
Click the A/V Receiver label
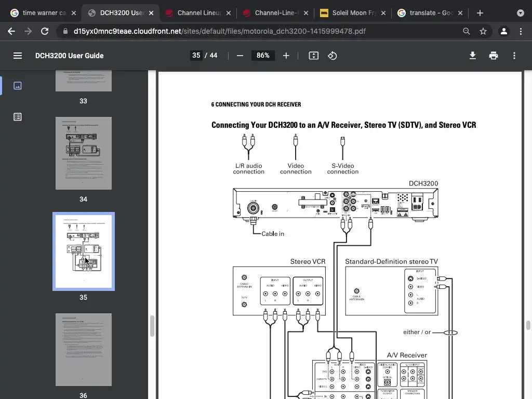click(407, 355)
